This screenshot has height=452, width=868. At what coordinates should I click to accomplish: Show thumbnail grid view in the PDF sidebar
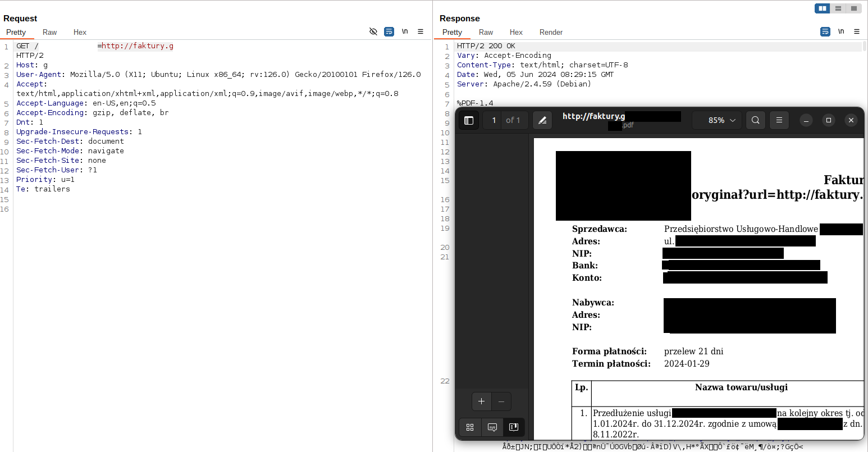[470, 427]
